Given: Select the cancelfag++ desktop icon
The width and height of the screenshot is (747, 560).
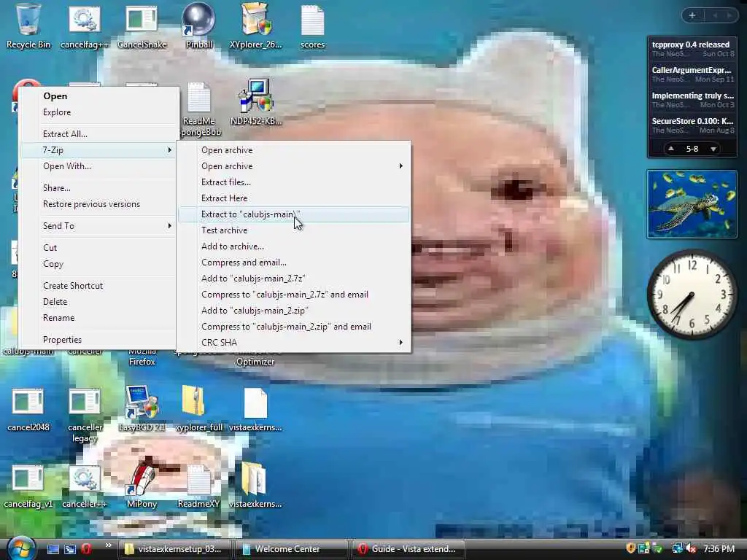Looking at the screenshot, I should click(85, 26).
